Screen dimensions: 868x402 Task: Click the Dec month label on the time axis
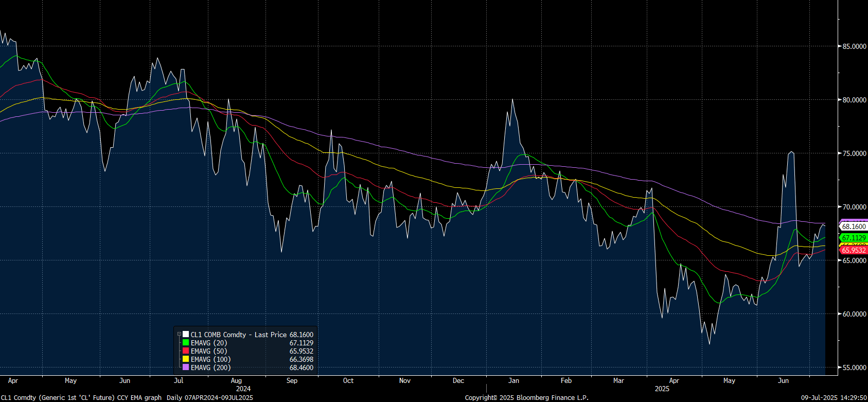[458, 381]
